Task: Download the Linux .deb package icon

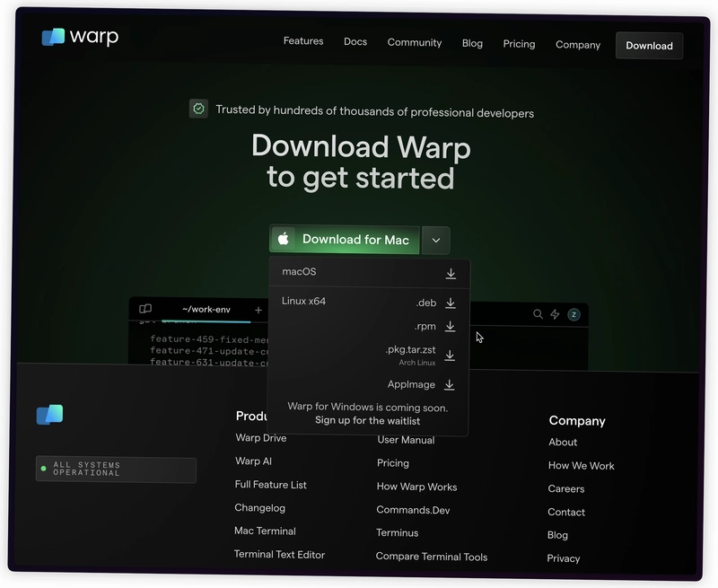Action: pyautogui.click(x=451, y=303)
